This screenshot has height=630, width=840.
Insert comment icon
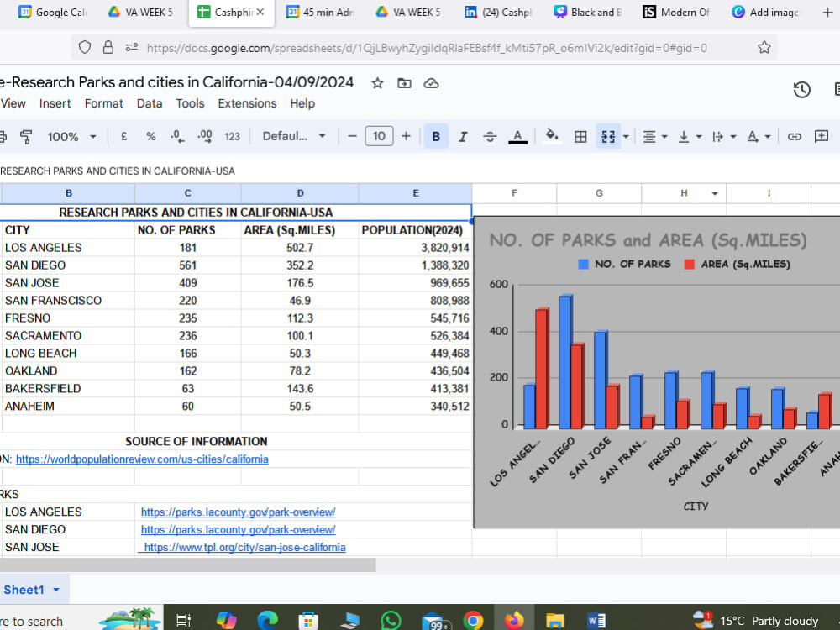coord(822,137)
